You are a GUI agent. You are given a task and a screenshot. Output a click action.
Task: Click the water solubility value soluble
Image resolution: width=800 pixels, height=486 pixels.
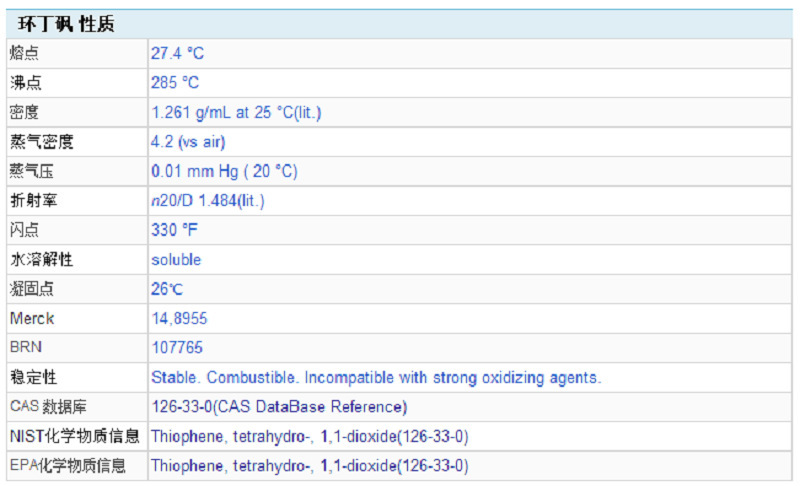point(176,260)
